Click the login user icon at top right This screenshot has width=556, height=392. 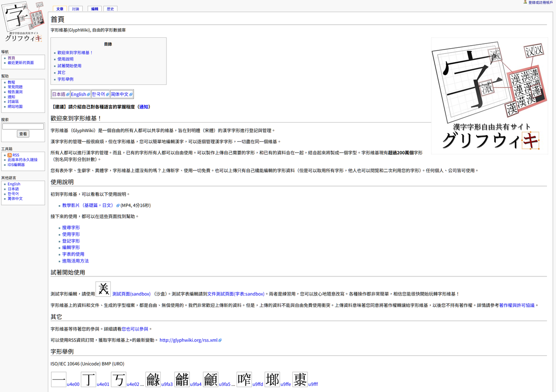pos(525,2)
